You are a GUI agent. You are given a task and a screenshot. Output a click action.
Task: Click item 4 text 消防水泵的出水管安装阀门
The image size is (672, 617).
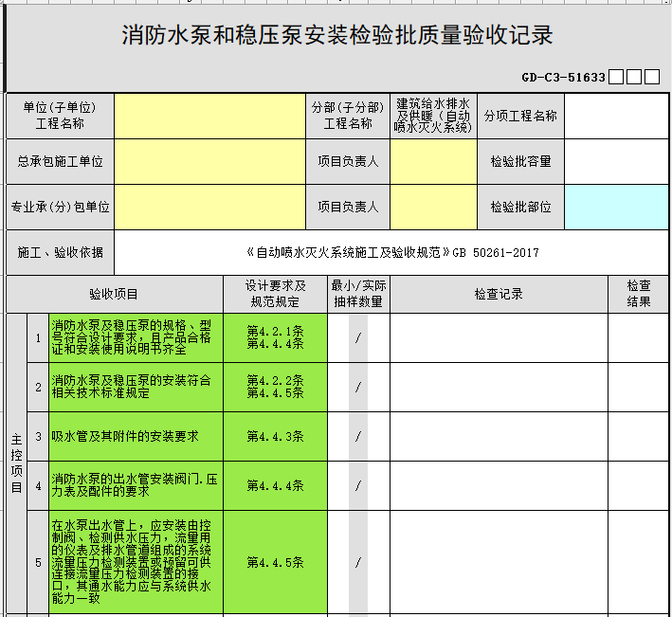136,485
